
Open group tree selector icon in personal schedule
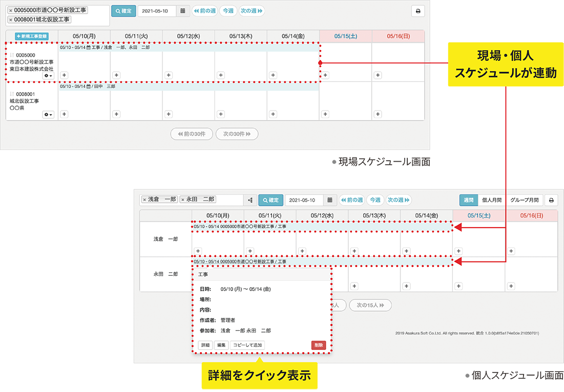250,200
